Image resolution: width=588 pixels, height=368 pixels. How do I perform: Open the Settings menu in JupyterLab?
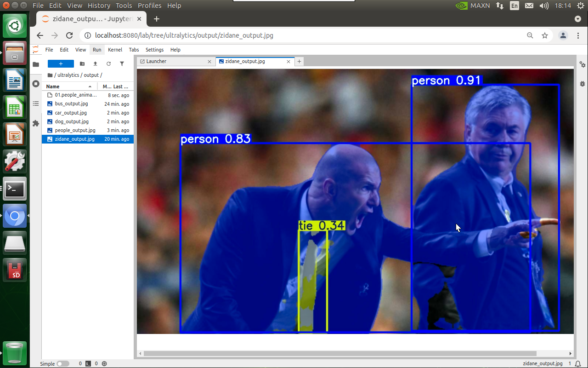tap(154, 50)
